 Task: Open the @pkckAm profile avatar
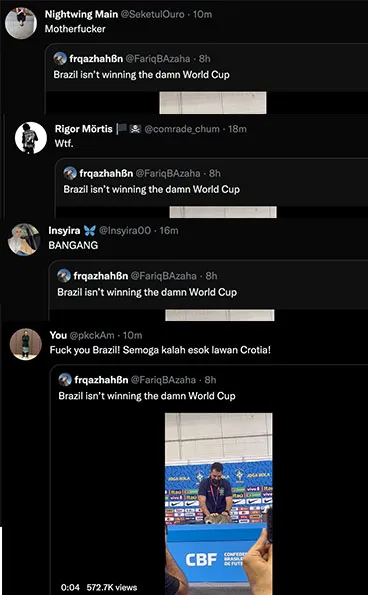pos(25,344)
